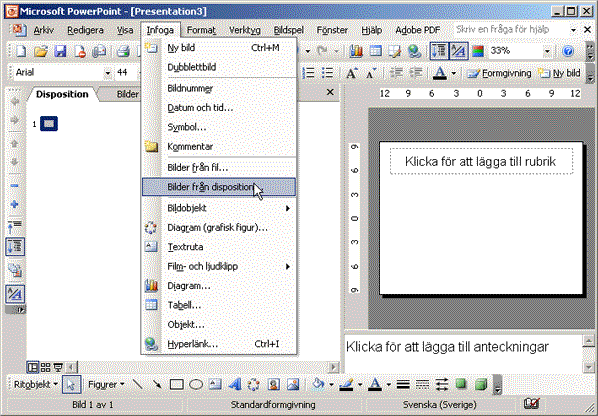Image resolution: width=598 pixels, height=416 pixels.
Task: Select the Arrow drawing tool
Action: coord(157,384)
